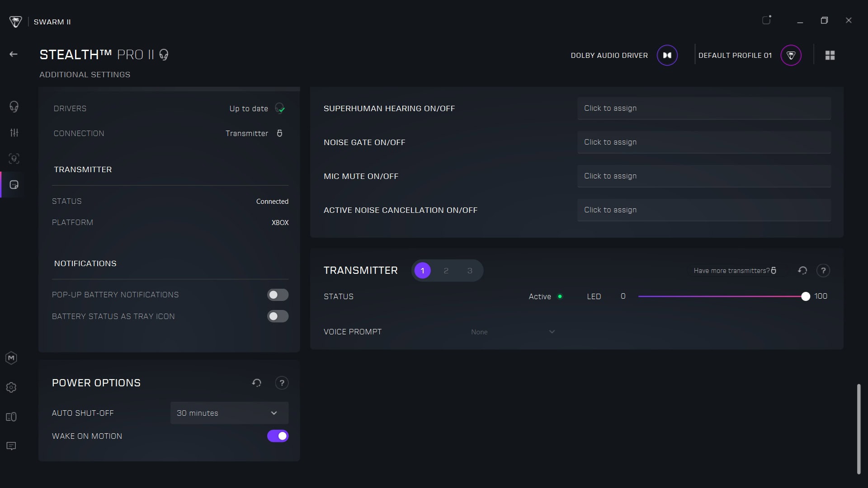
Task: Open the devices sidebar icon
Action: coord(11,417)
